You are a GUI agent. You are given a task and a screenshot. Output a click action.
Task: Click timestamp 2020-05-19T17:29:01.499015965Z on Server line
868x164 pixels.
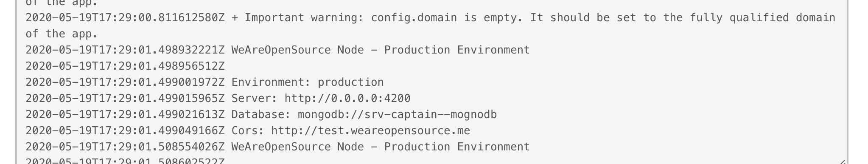[125, 99]
